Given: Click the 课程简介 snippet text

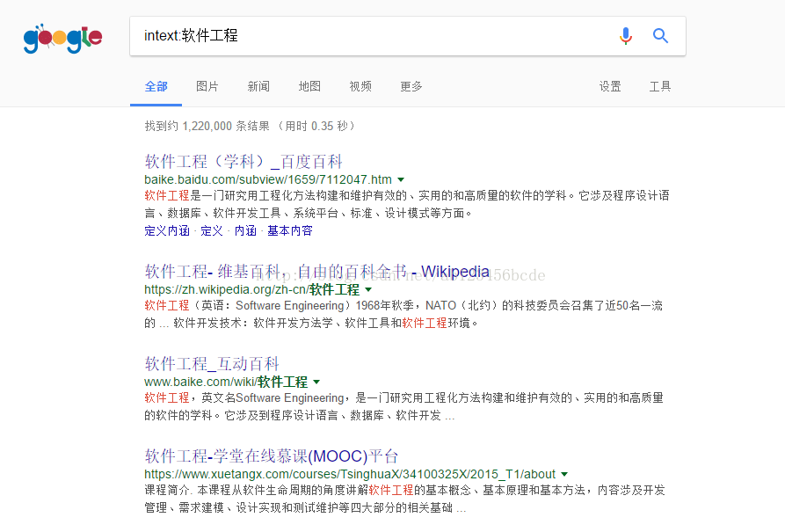Looking at the screenshot, I should (x=404, y=499).
